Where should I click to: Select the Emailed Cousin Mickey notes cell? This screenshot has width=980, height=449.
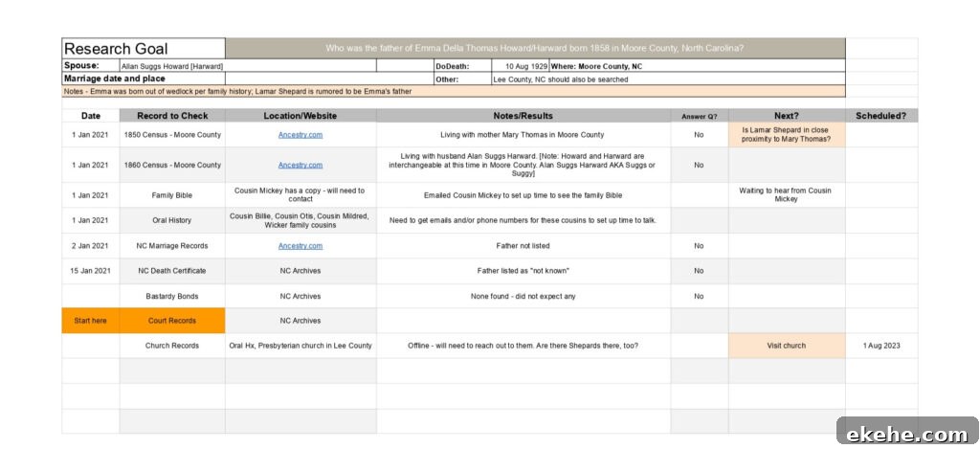click(x=523, y=195)
